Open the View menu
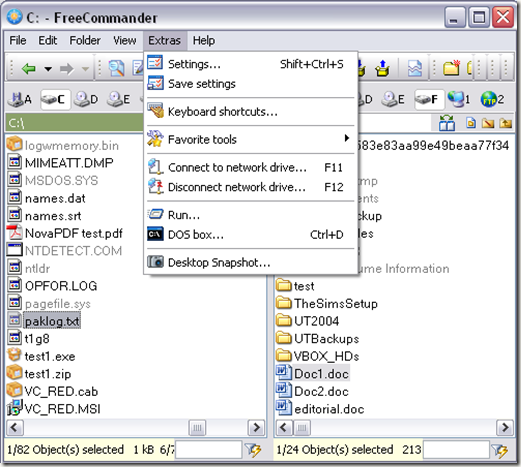This screenshot has height=467, width=521. 124,41
